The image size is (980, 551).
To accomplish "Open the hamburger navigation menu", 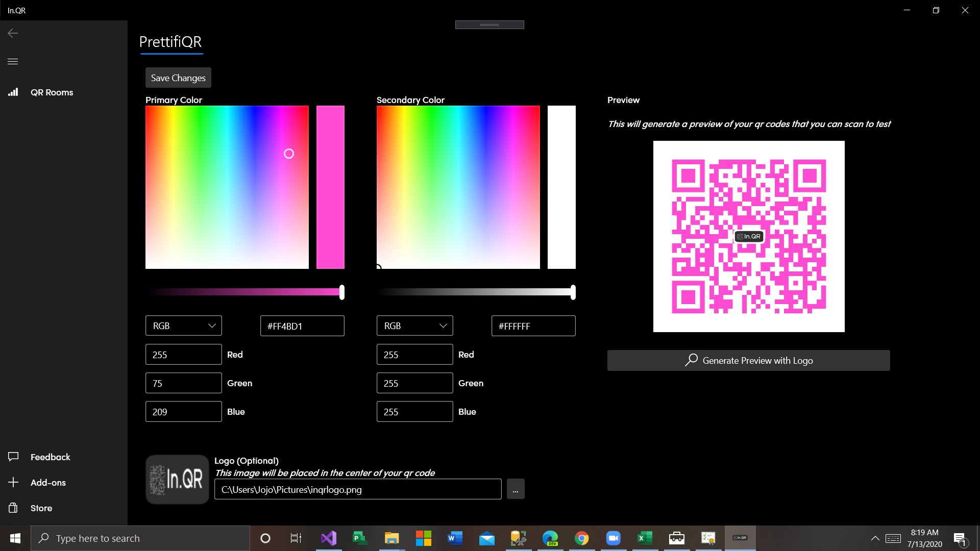I will [13, 62].
